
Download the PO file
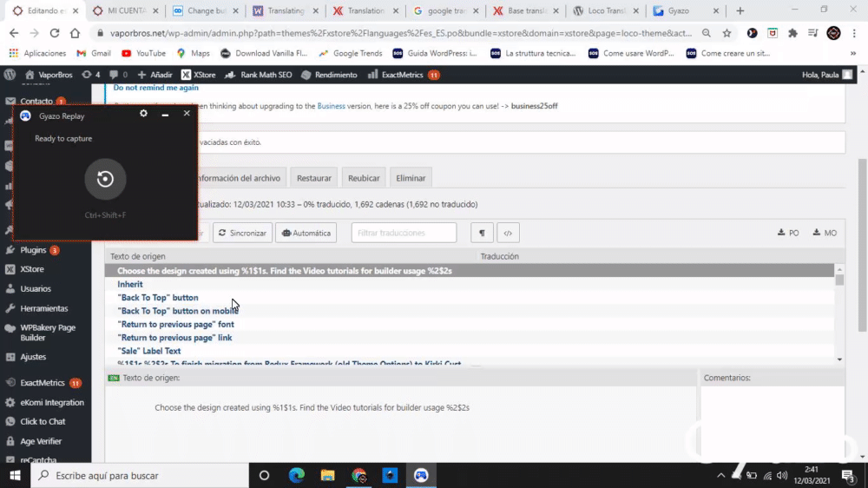tap(788, 233)
